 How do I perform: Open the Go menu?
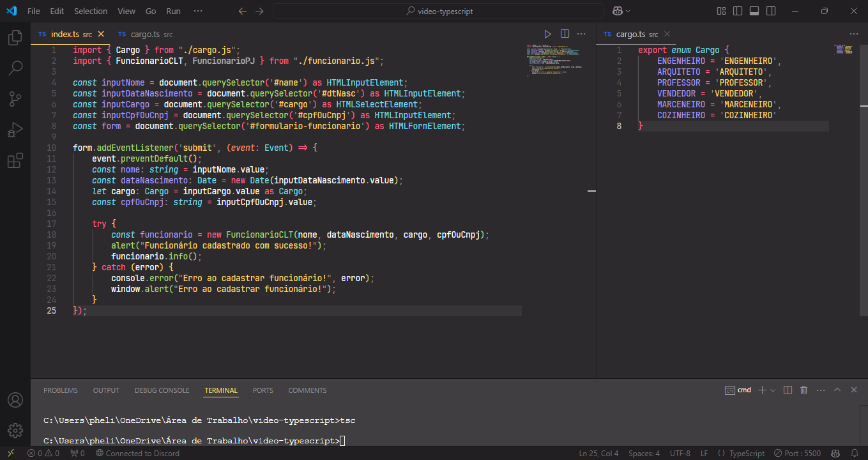pos(151,11)
